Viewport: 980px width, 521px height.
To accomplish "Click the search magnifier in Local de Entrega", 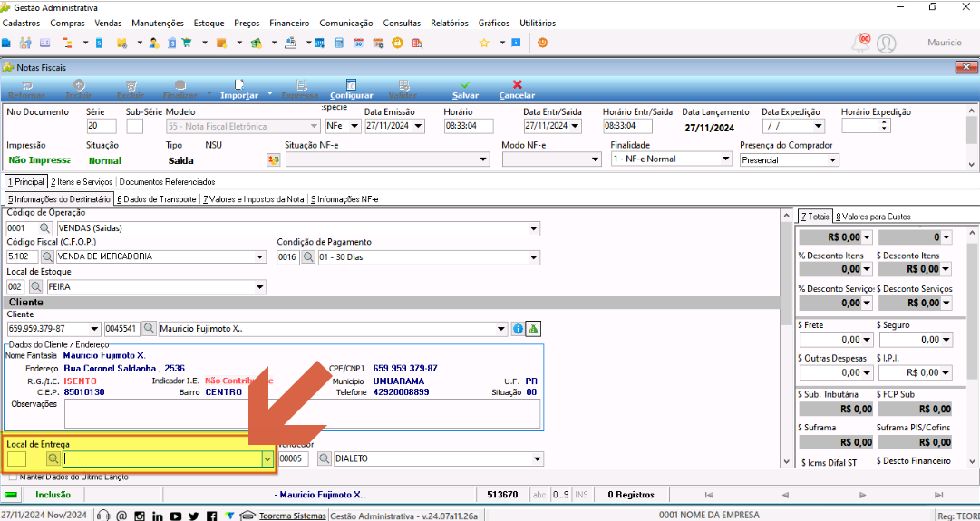I will coord(53,459).
